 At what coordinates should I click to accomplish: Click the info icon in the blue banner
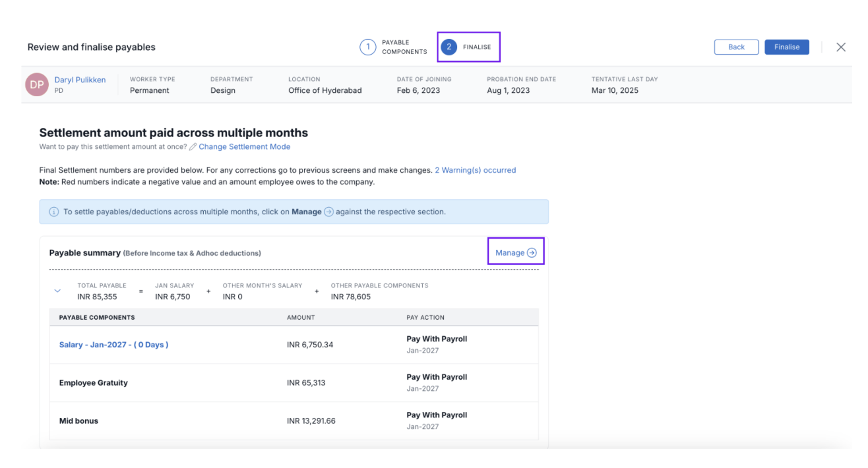tap(54, 212)
